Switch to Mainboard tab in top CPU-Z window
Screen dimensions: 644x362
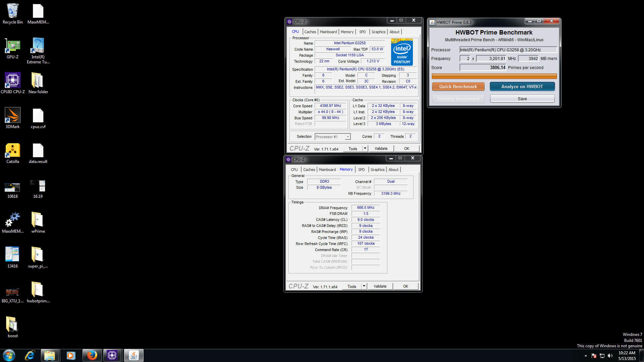pyautogui.click(x=328, y=32)
